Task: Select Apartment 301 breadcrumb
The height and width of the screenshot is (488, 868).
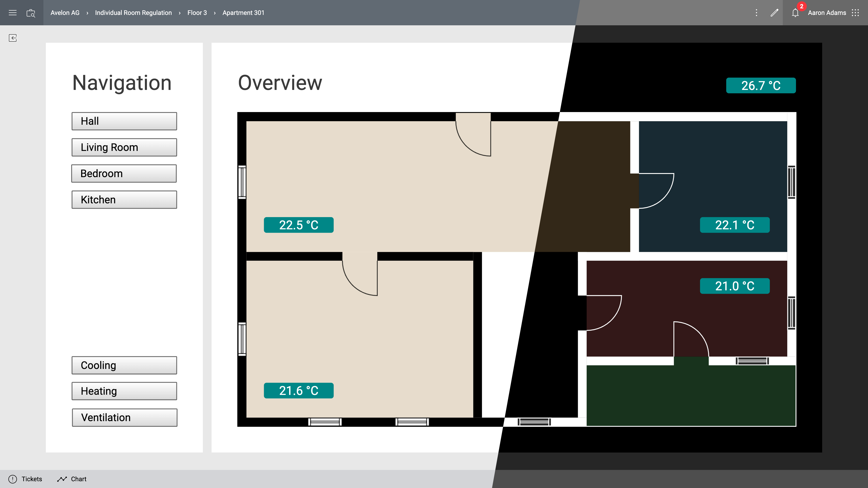Action: (x=243, y=13)
